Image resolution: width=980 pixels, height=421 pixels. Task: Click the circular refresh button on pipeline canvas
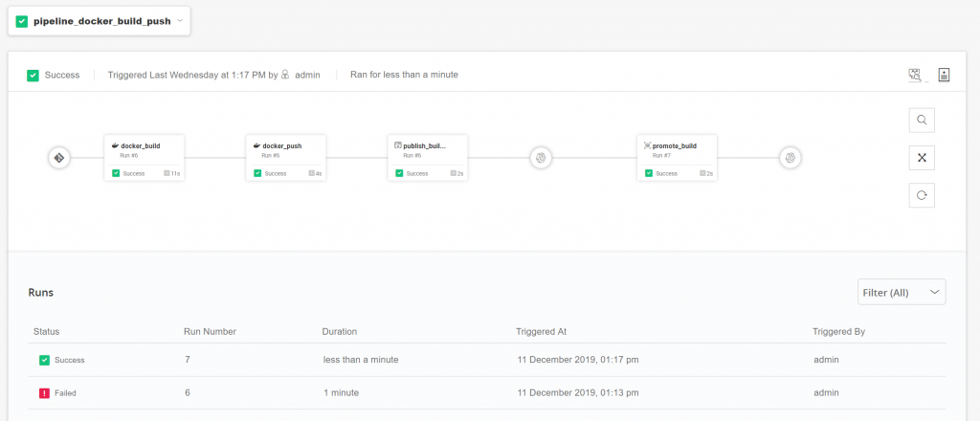[x=921, y=195]
